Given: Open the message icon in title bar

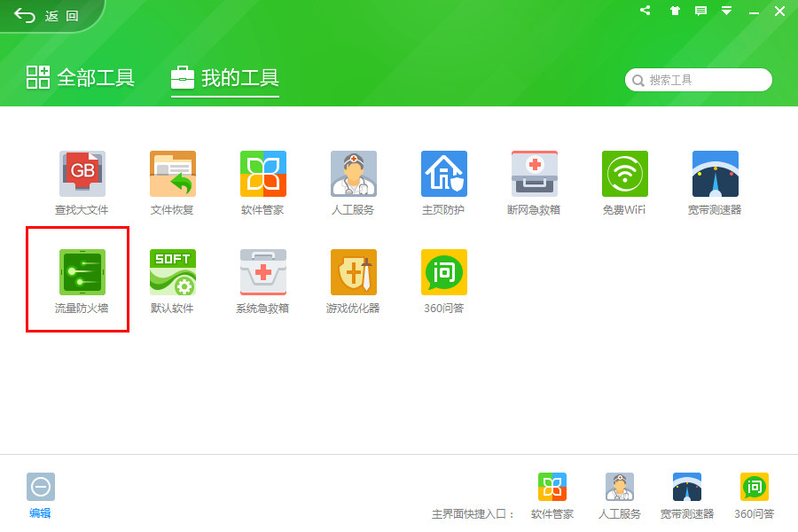Looking at the screenshot, I should pos(701,11).
